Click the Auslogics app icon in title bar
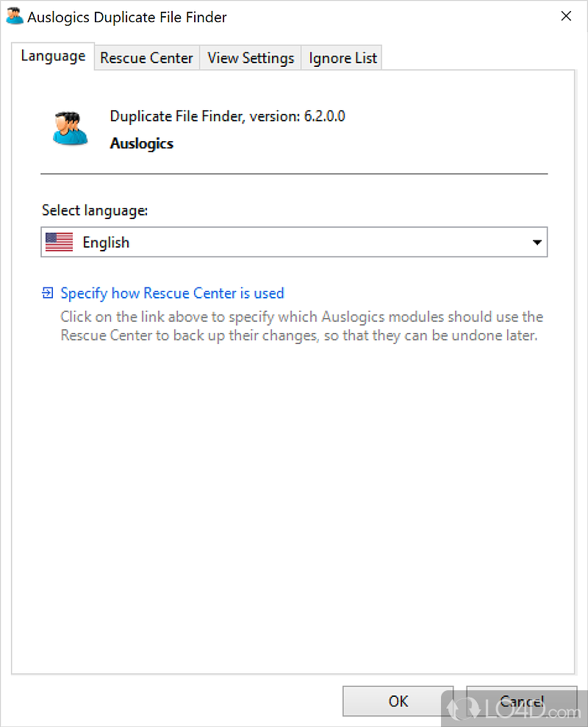 coord(14,16)
